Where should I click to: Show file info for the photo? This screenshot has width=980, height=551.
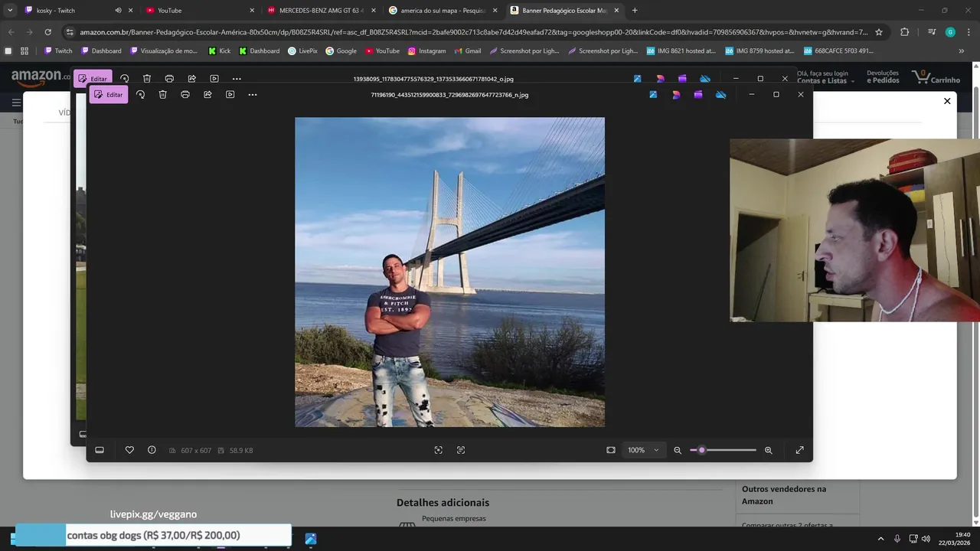(152, 450)
